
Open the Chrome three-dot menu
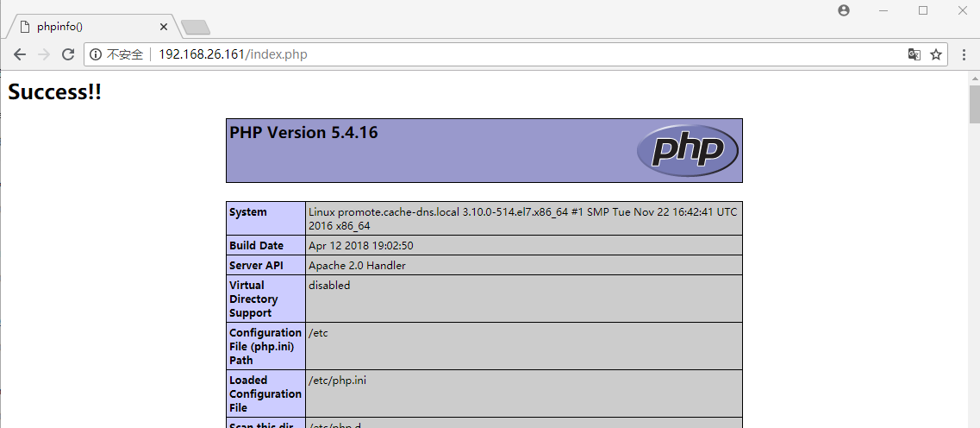pos(964,54)
